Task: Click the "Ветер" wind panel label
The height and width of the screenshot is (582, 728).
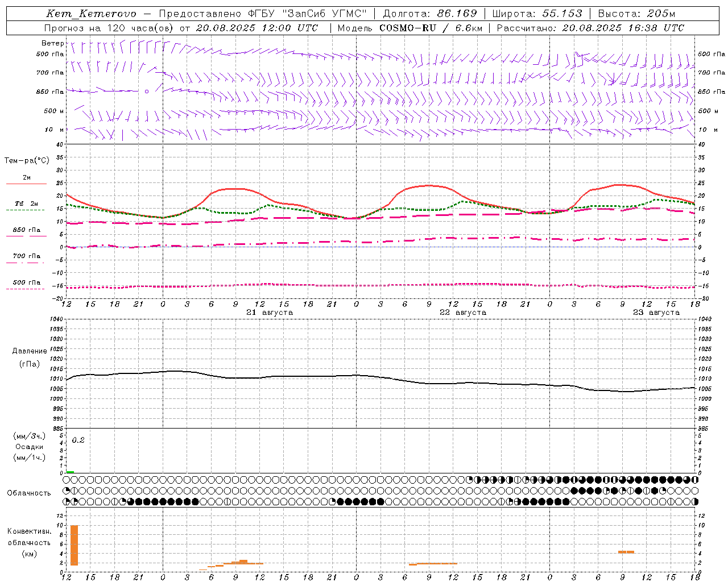Action: [52, 43]
